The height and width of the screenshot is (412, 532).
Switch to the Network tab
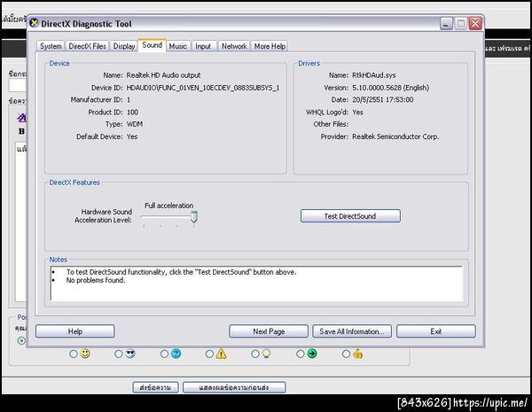click(234, 46)
